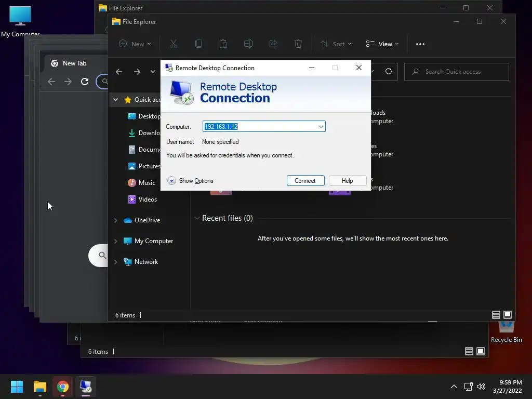Open the Sort dropdown in File Explorer
532x399 pixels.
click(336, 44)
